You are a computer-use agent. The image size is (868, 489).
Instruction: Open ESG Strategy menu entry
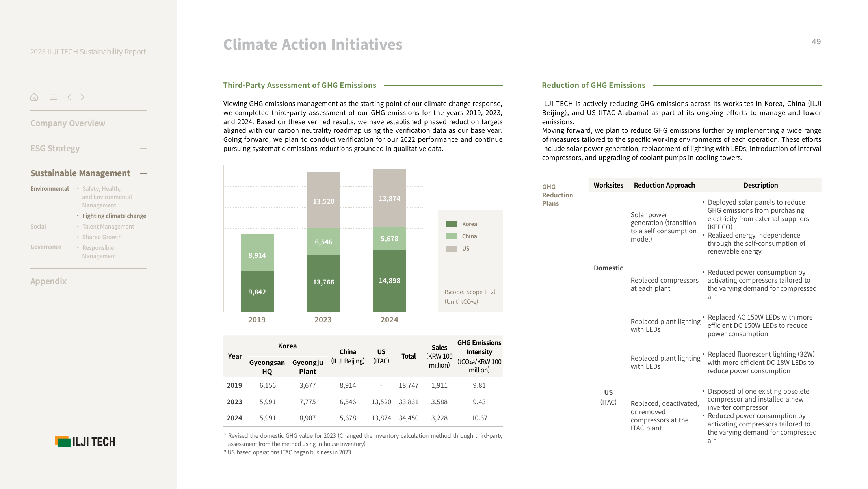coord(55,148)
